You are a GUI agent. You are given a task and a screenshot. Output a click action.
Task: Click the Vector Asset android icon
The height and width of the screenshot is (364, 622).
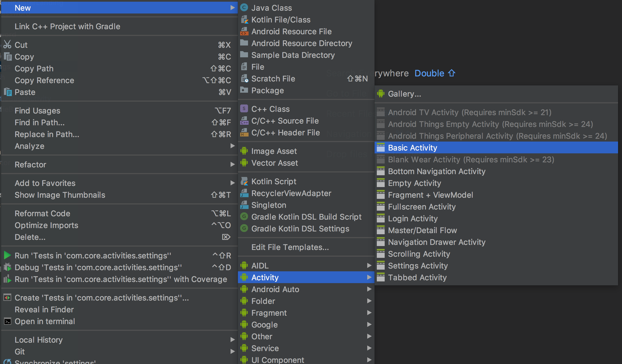(244, 163)
